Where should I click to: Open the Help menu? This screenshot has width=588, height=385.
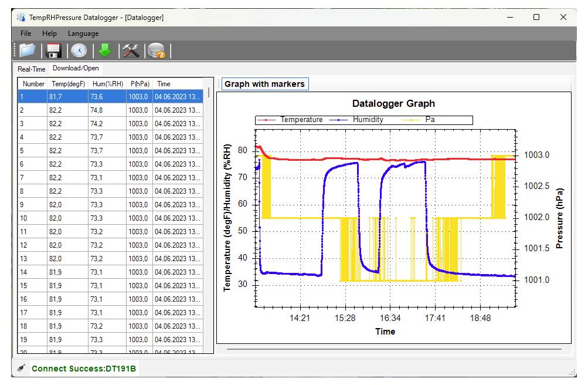pyautogui.click(x=49, y=33)
